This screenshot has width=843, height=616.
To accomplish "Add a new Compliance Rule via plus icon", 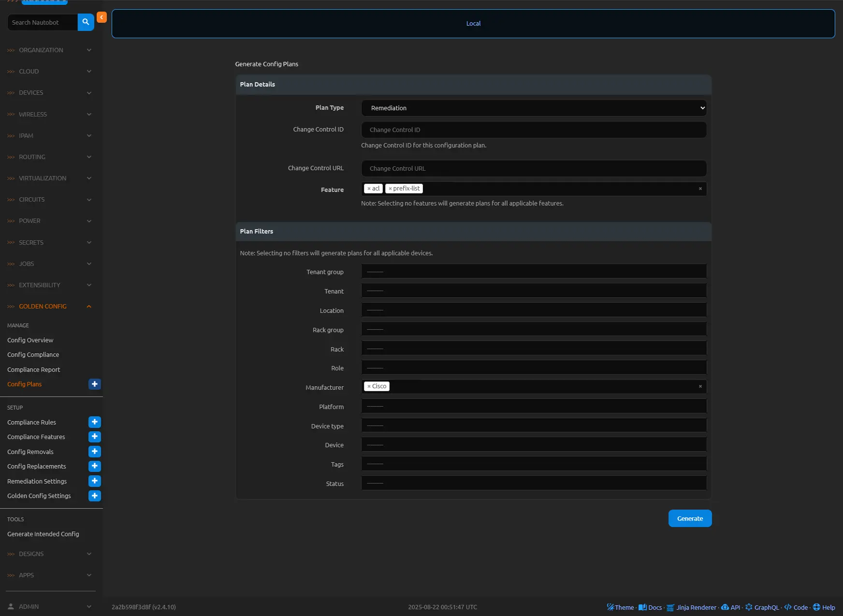I will (x=95, y=422).
